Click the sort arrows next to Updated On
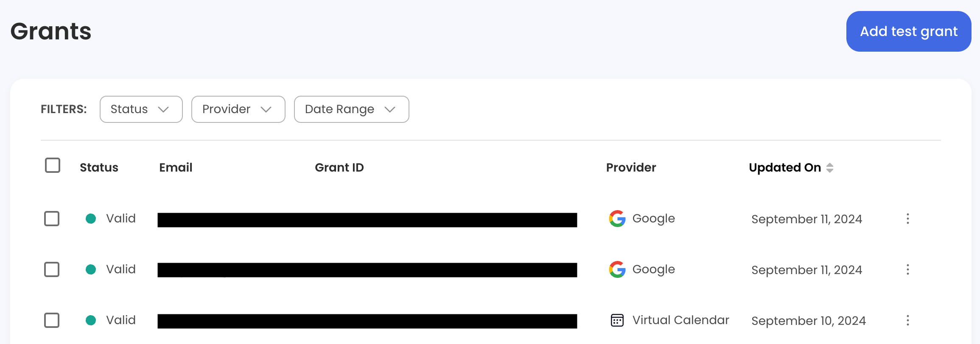The image size is (980, 344). click(829, 167)
